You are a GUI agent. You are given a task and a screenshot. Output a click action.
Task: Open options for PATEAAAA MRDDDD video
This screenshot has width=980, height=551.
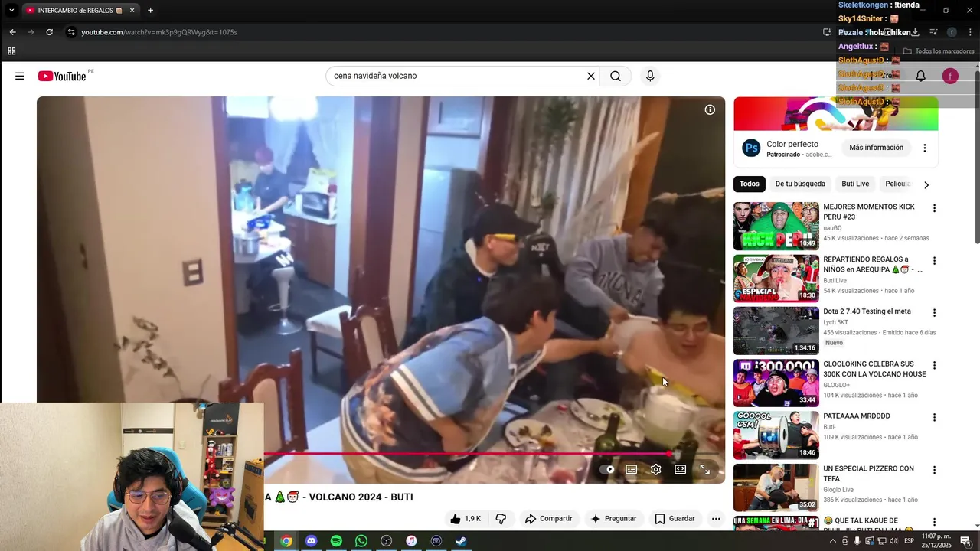point(934,417)
